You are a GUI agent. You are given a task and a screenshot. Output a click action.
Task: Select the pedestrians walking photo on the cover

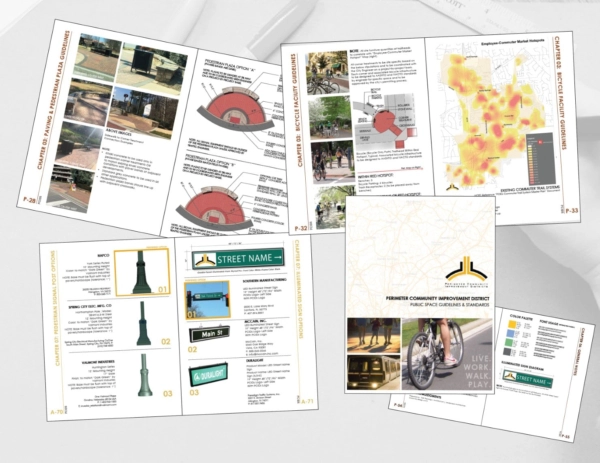373,335
